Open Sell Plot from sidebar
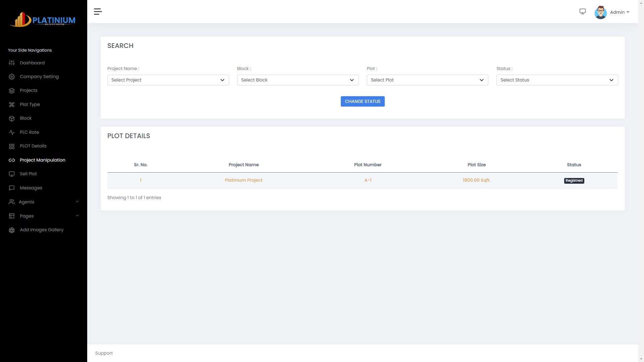644x362 pixels. (28, 174)
